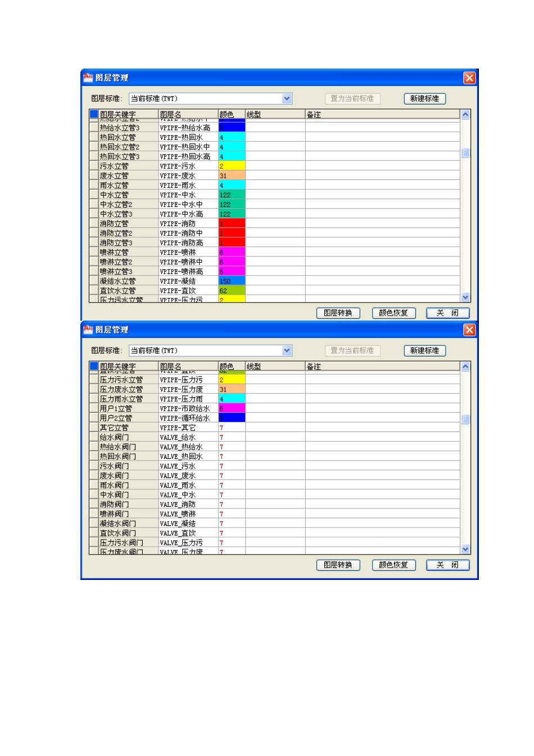Click the color cell 7 for VALVE_给水
534x756 pixels.
coord(232,437)
